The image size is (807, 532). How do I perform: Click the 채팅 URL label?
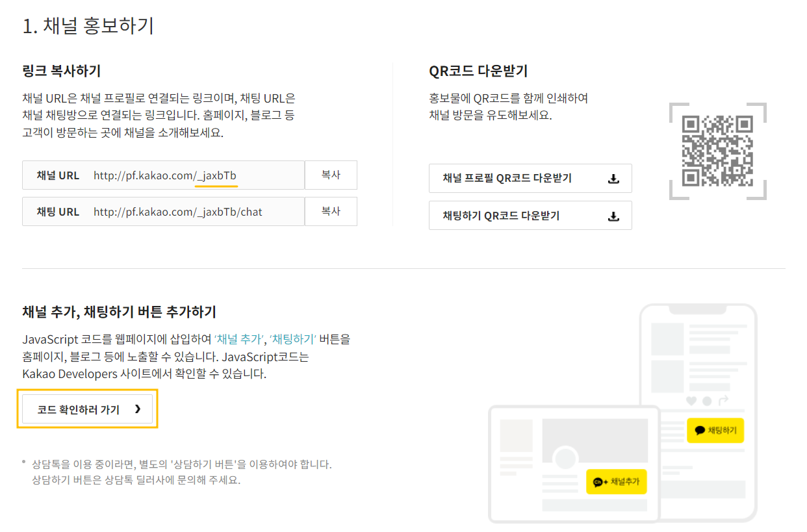click(x=58, y=212)
